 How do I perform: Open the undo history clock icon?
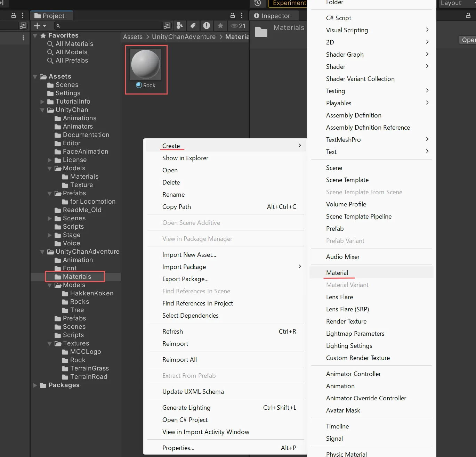[x=258, y=3]
